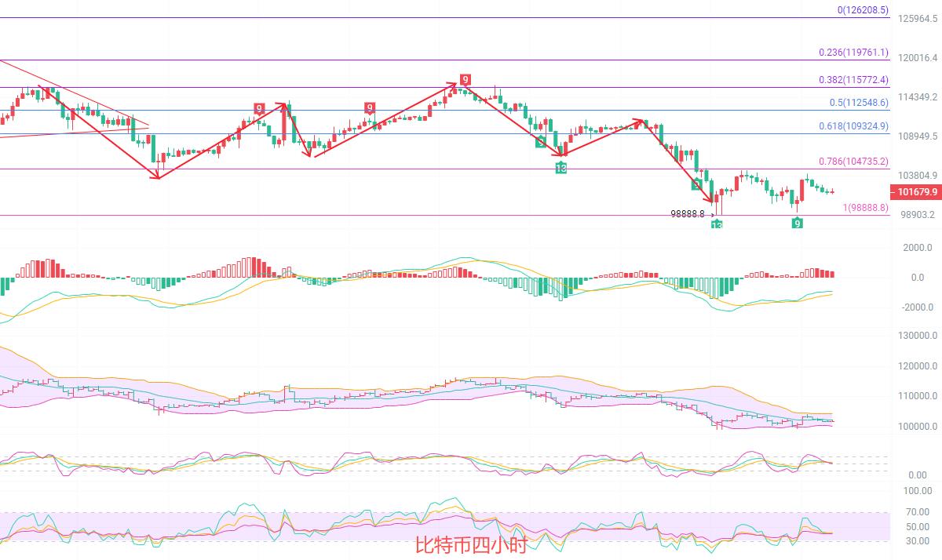Click the black 98888.8 low price annotation
This screenshot has height=560, width=942.
tap(688, 213)
